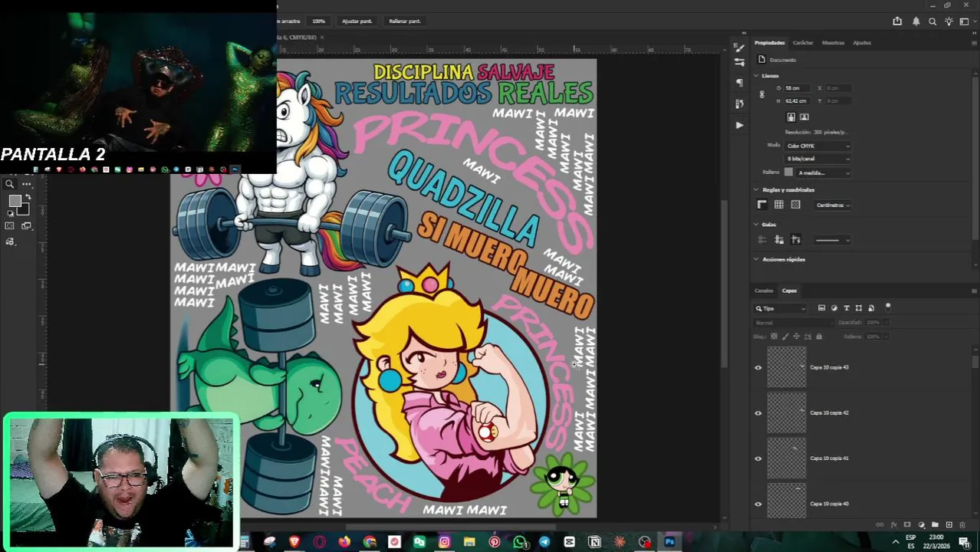Open the Brush settings panel icon

point(739,48)
